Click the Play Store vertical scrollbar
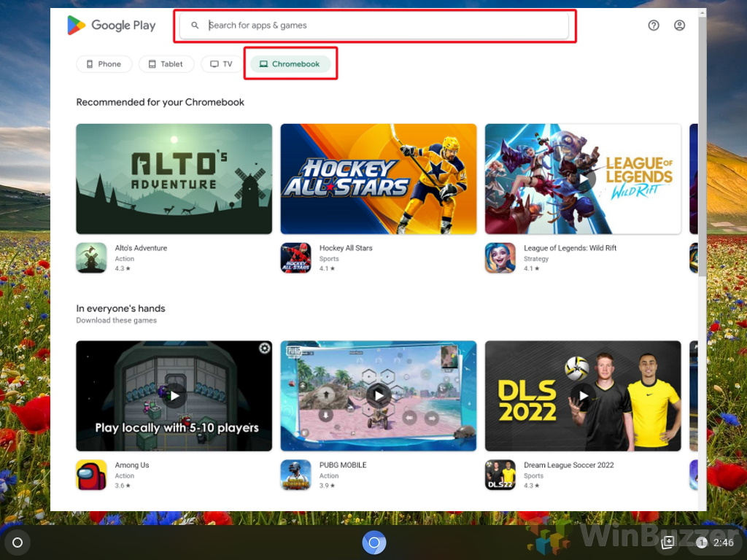The width and height of the screenshot is (747, 560). point(703,146)
